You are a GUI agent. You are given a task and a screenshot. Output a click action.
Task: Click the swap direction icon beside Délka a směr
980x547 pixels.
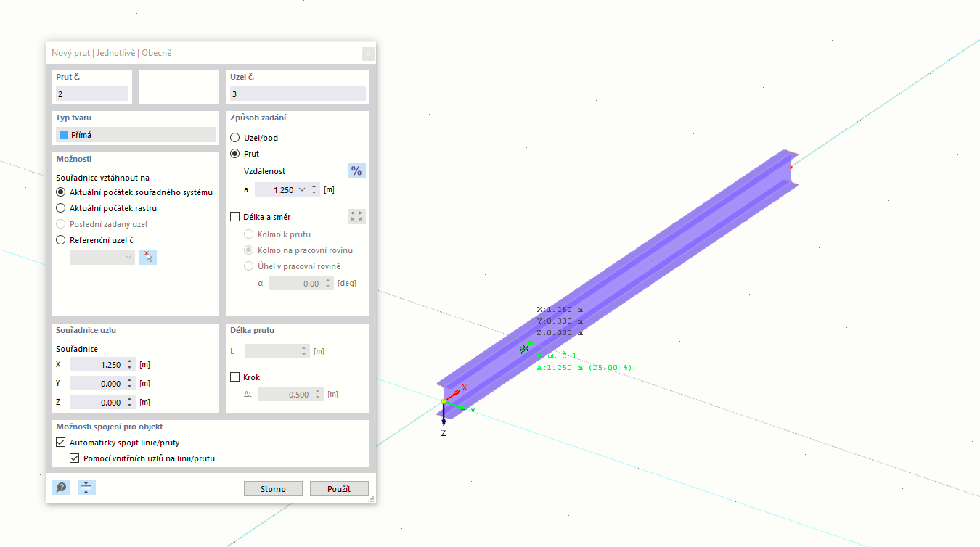356,216
